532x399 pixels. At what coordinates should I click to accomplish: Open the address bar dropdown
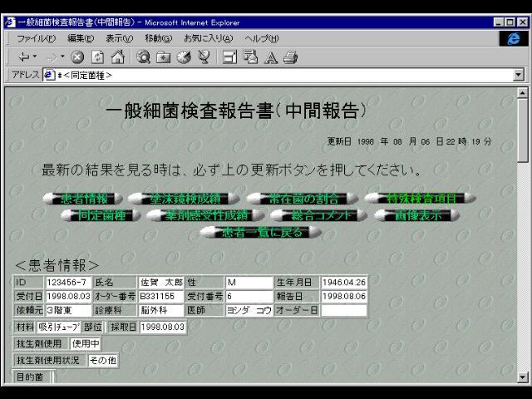[x=520, y=75]
